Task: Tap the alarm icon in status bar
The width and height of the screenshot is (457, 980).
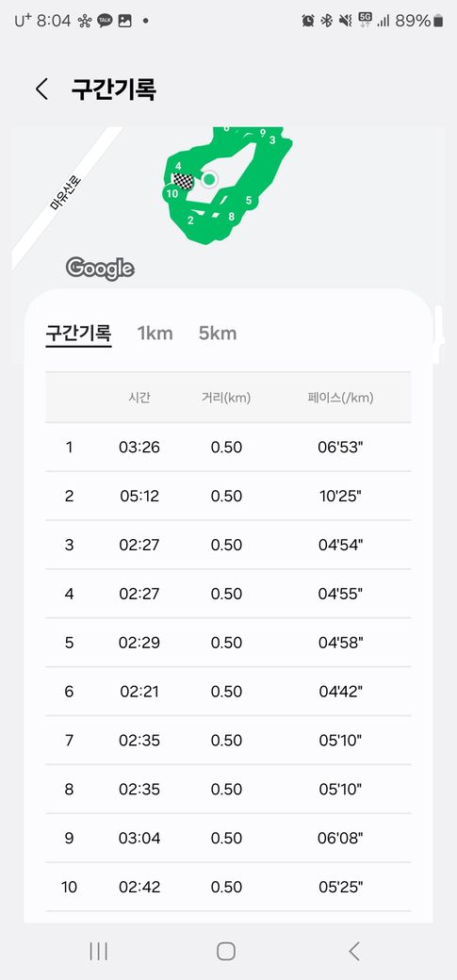Action: tap(308, 21)
